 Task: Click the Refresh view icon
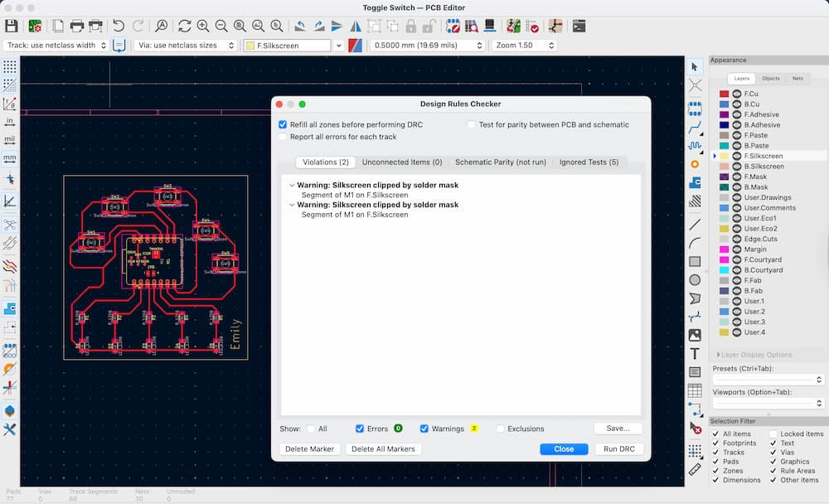click(184, 27)
